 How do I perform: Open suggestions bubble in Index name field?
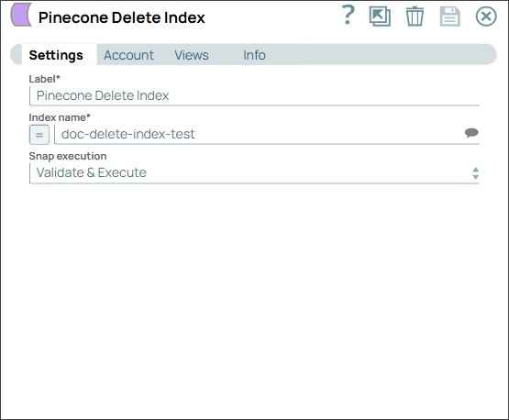point(471,133)
